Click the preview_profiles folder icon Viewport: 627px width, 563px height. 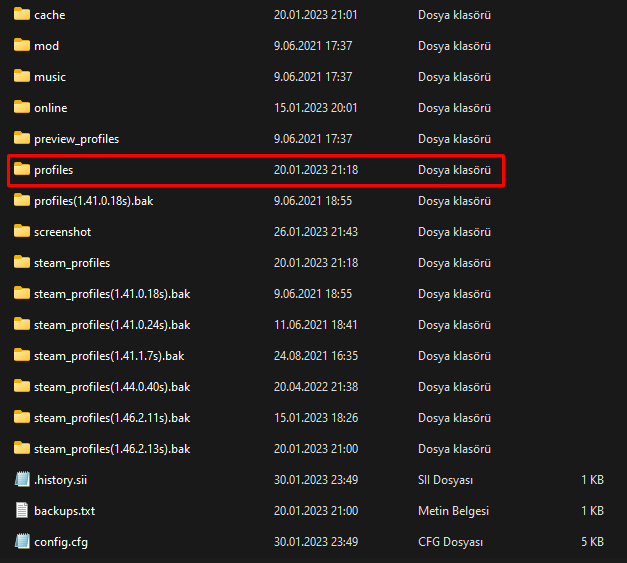click(x=22, y=138)
